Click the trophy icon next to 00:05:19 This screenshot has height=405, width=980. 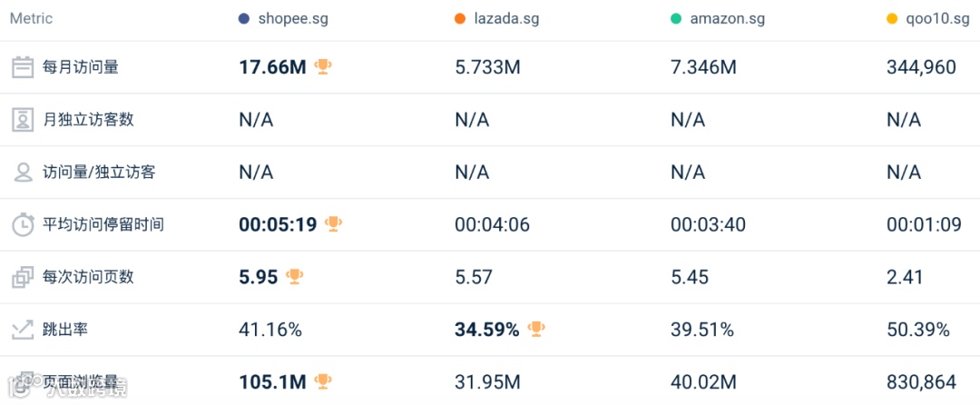[x=334, y=223]
